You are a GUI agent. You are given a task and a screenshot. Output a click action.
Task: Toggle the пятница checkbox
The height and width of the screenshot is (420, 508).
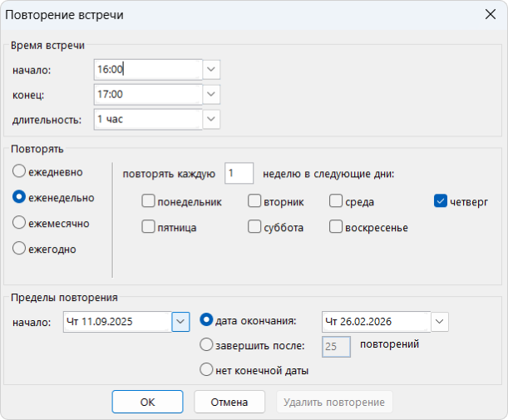[x=149, y=227]
